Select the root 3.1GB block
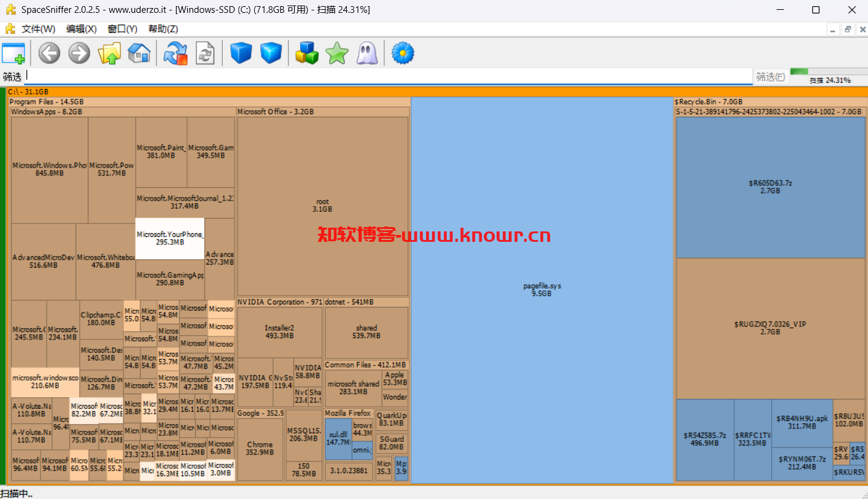Viewport: 868px width, 499px height. point(323,206)
